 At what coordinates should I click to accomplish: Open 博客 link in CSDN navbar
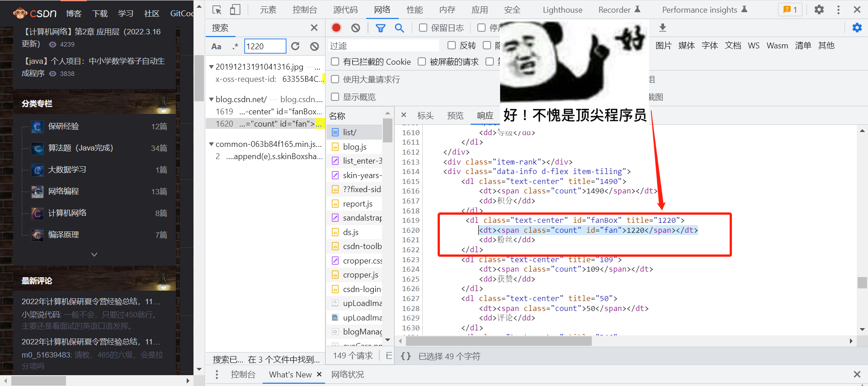74,14
